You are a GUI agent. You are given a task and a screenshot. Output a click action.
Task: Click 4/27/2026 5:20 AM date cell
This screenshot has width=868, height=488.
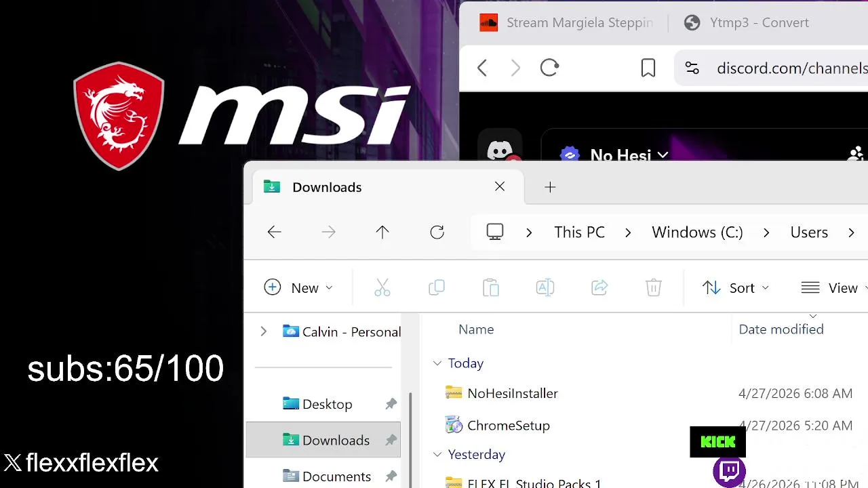point(795,426)
